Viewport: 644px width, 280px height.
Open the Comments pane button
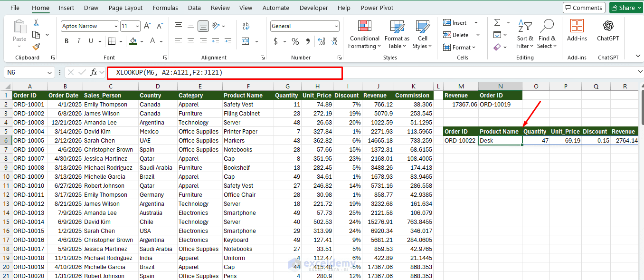pos(583,8)
